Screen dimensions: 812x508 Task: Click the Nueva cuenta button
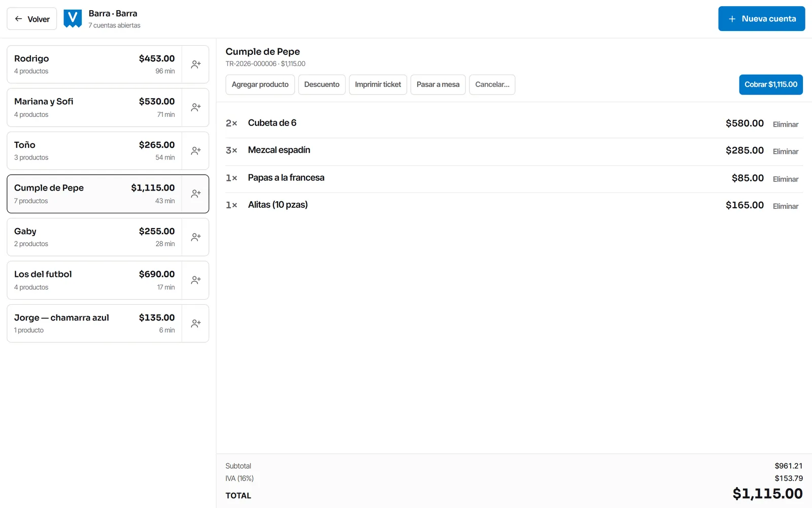761,19
